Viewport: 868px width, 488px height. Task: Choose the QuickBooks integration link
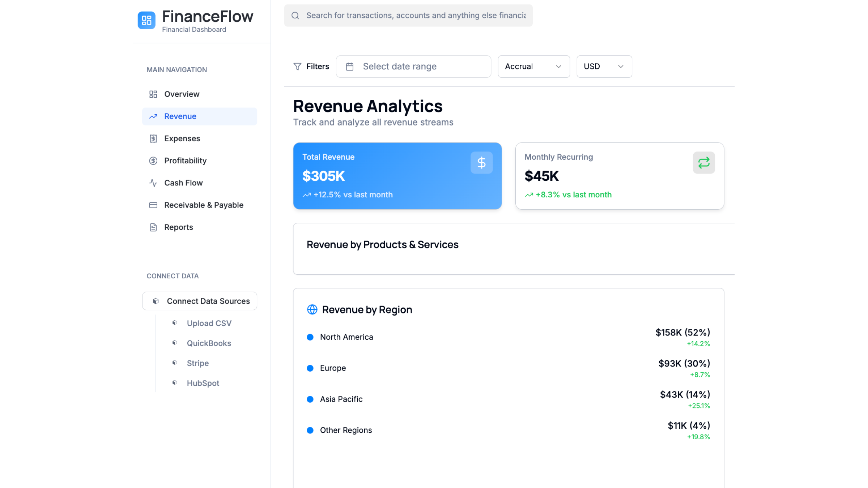[x=209, y=343]
